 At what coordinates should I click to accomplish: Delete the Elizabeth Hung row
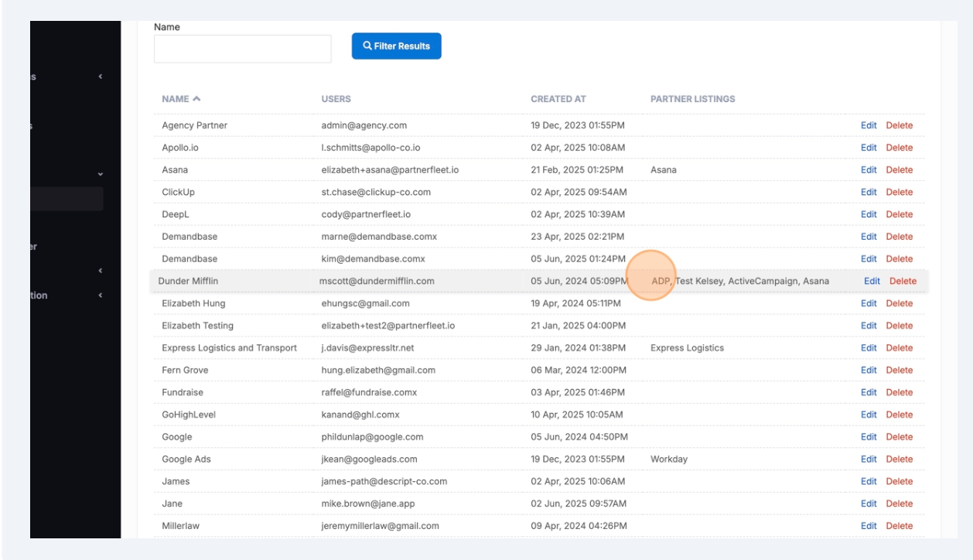(900, 304)
